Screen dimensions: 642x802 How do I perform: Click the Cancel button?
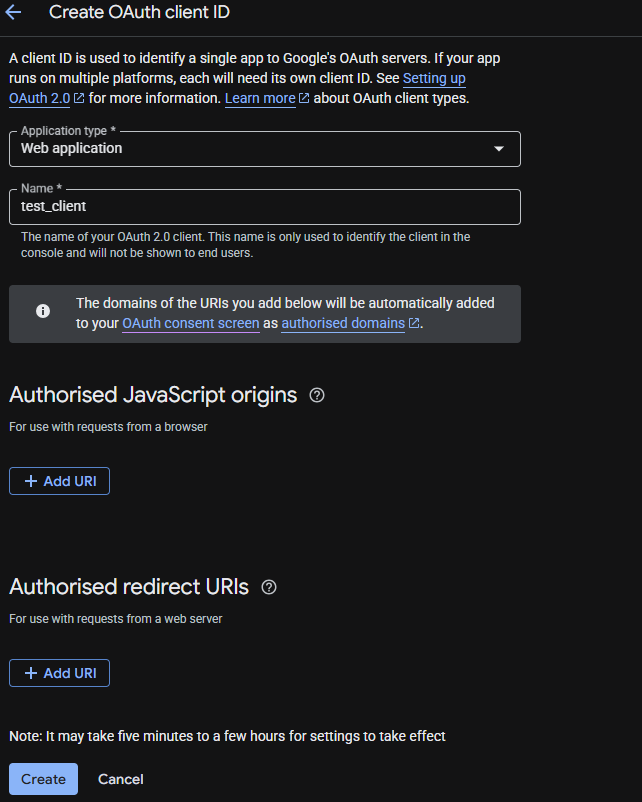pyautogui.click(x=121, y=779)
